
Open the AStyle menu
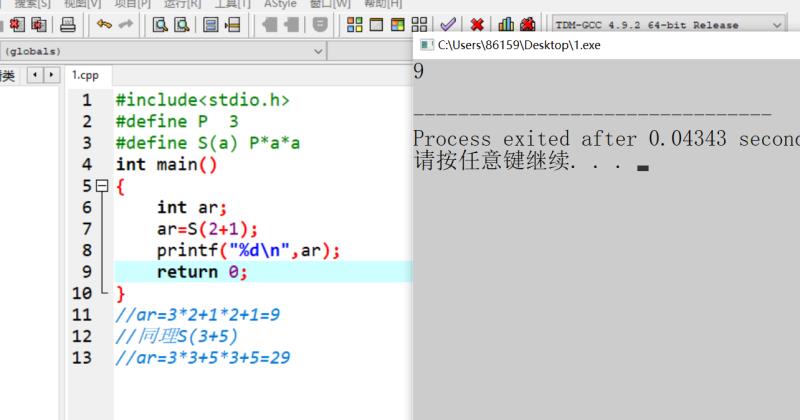(280, 4)
